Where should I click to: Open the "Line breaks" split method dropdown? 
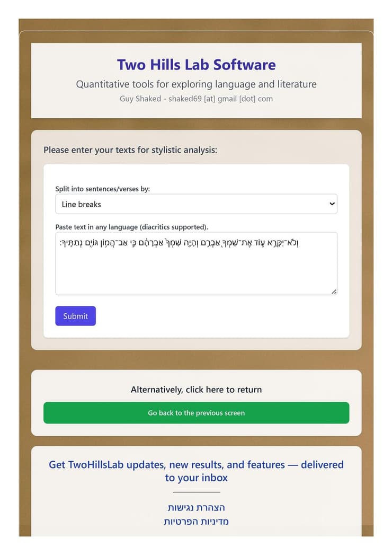pyautogui.click(x=196, y=204)
